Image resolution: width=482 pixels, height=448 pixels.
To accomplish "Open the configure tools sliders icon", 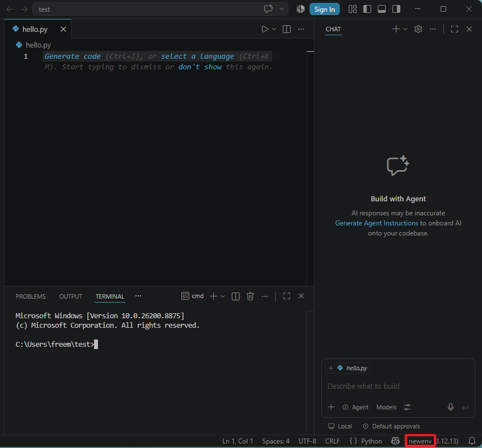I will 407,407.
